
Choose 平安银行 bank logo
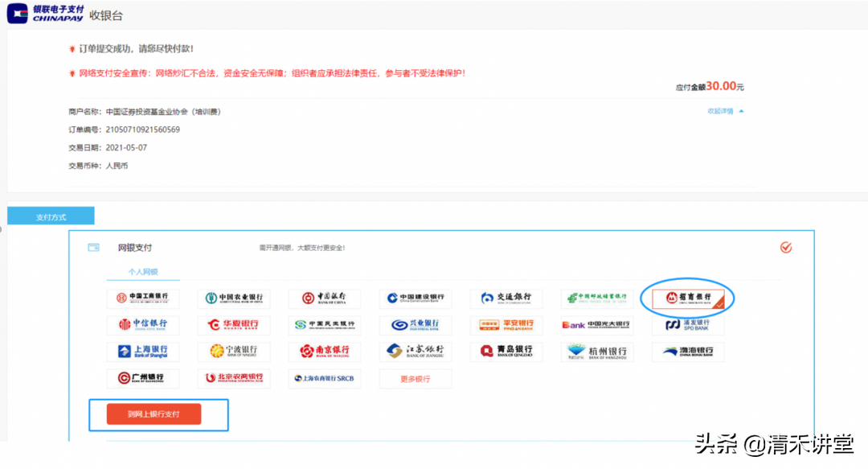[506, 325]
